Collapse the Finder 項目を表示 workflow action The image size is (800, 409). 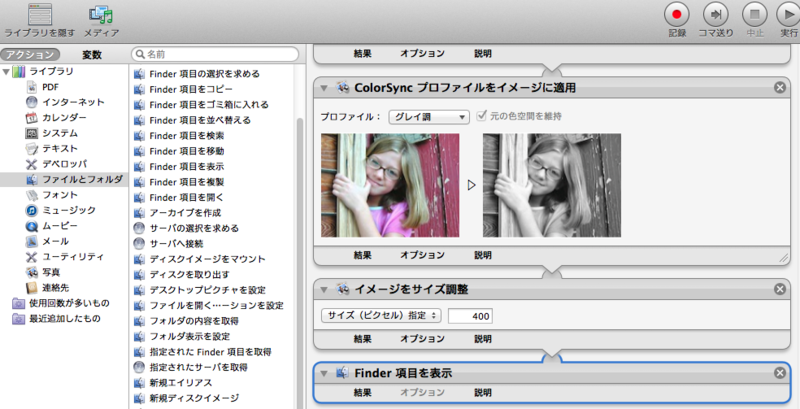tap(324, 374)
